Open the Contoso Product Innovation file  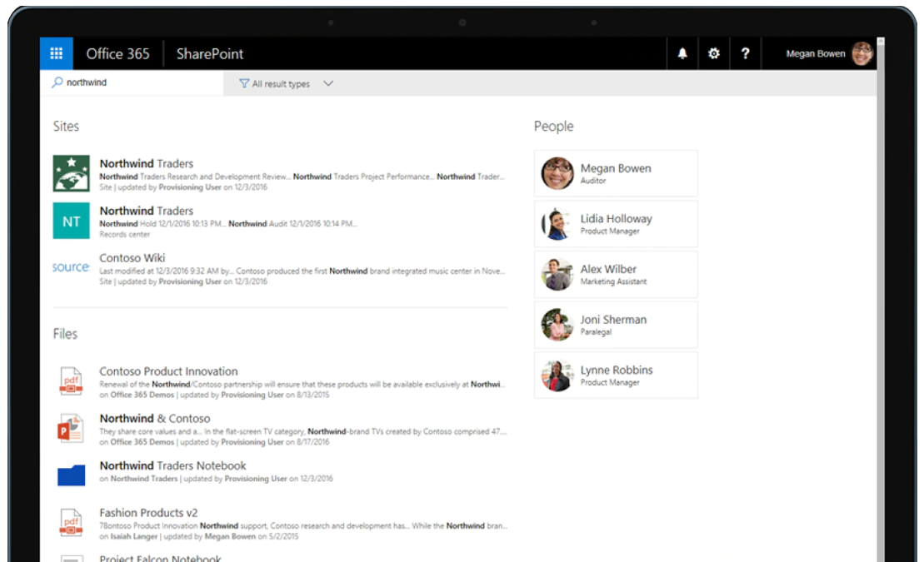point(168,371)
